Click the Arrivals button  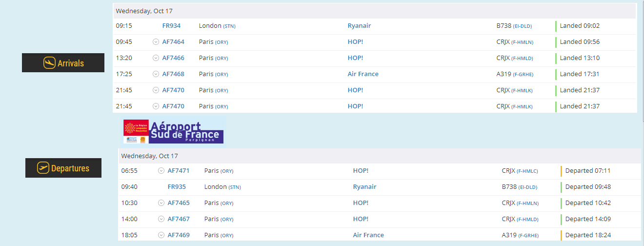(63, 63)
